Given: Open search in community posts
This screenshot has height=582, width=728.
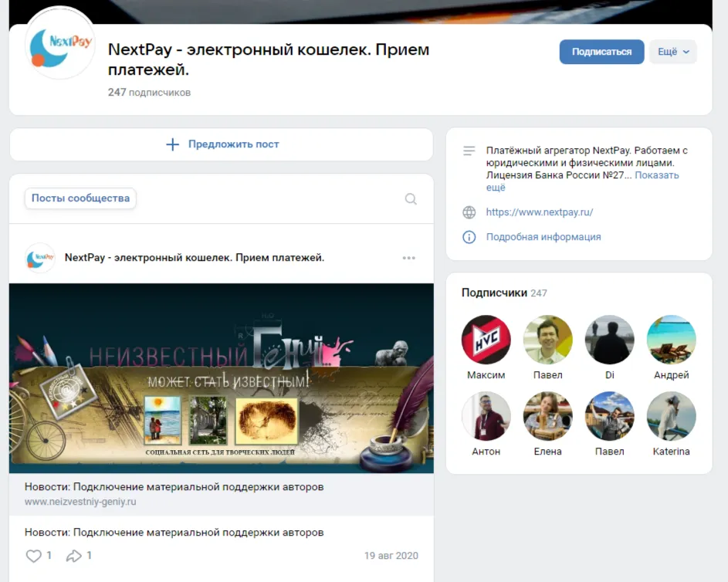Looking at the screenshot, I should [x=411, y=199].
